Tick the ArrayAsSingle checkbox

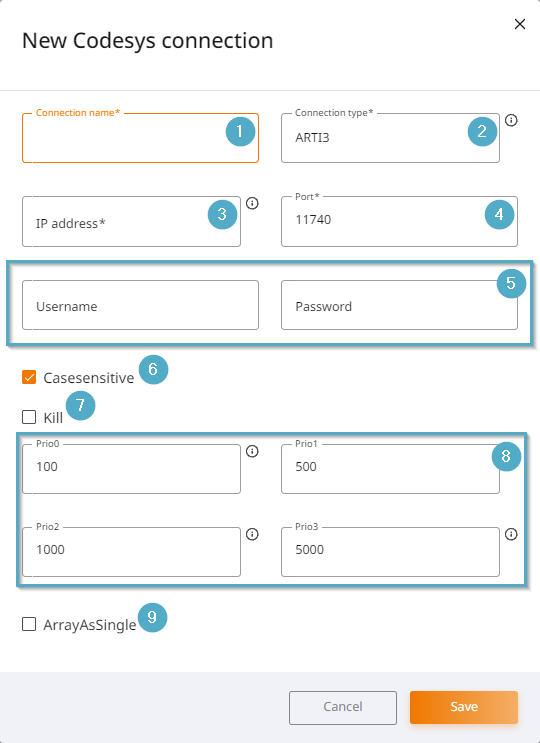(x=29, y=625)
